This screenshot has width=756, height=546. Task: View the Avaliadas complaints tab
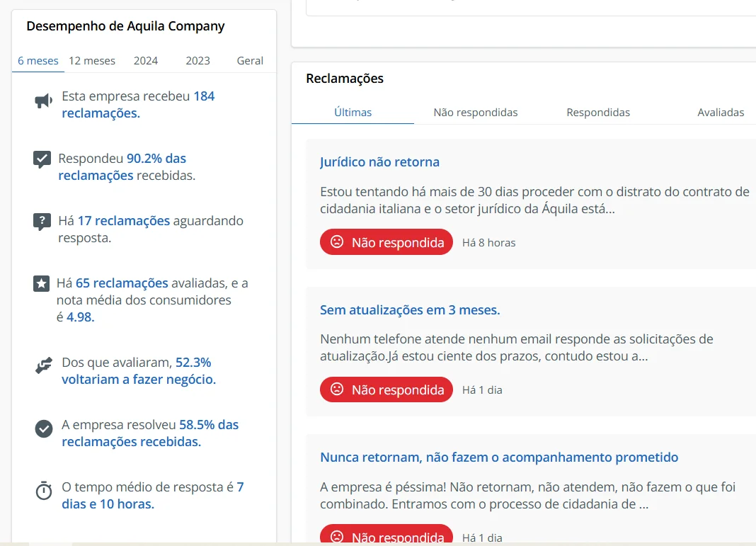[x=721, y=113]
